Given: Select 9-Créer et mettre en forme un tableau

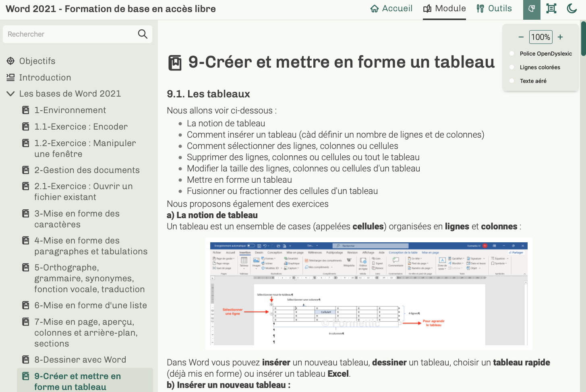Looking at the screenshot, I should coord(77,382).
